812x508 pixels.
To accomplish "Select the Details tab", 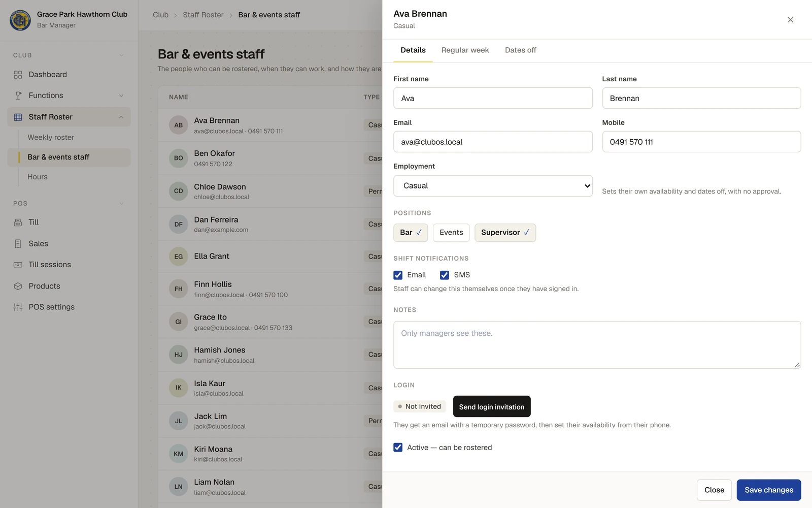I will click(413, 50).
